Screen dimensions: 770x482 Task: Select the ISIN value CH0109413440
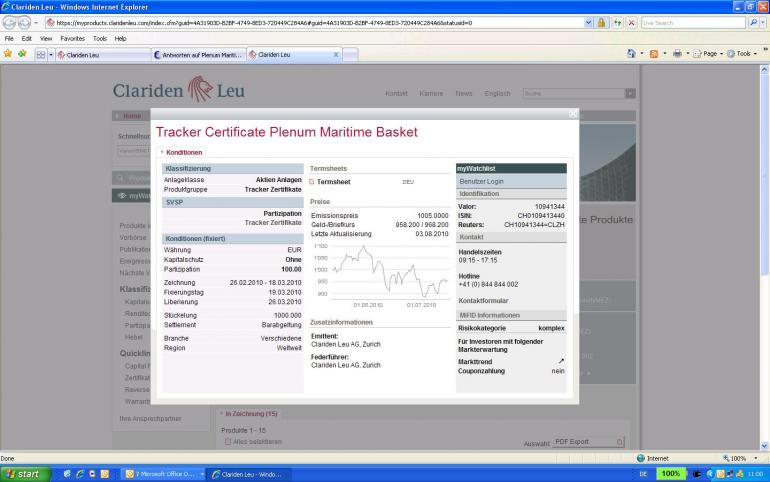click(541, 216)
